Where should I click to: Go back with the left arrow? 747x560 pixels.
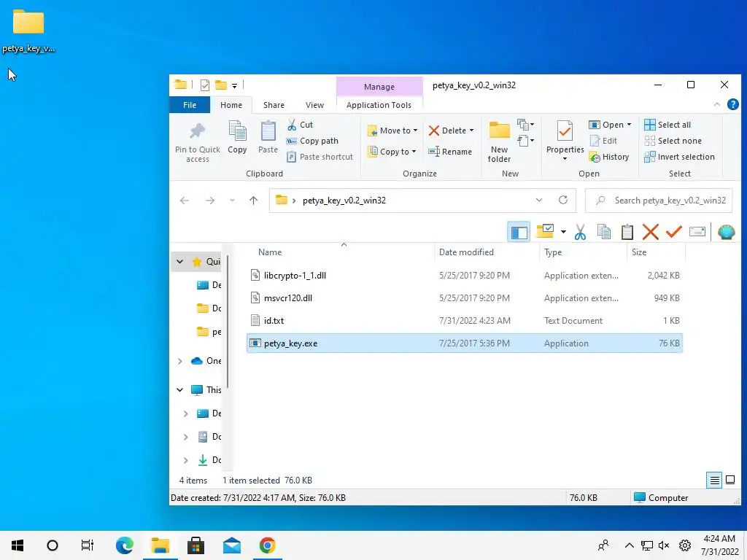click(185, 201)
